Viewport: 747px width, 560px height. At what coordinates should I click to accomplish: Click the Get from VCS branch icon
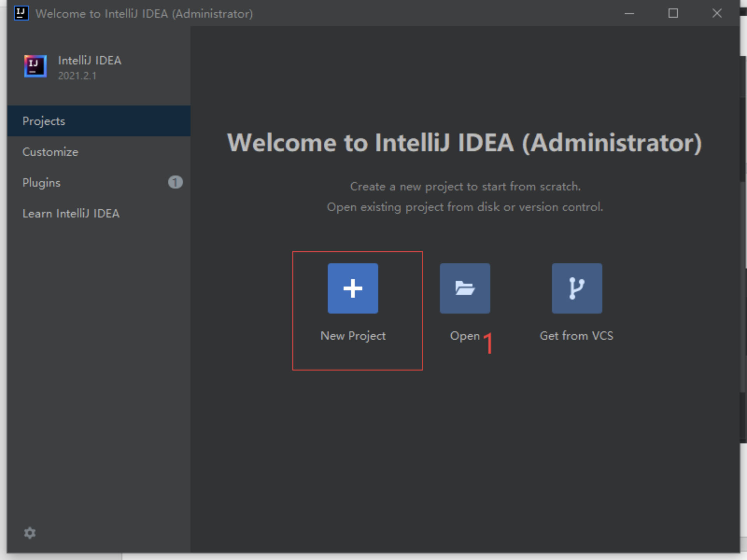[577, 288]
